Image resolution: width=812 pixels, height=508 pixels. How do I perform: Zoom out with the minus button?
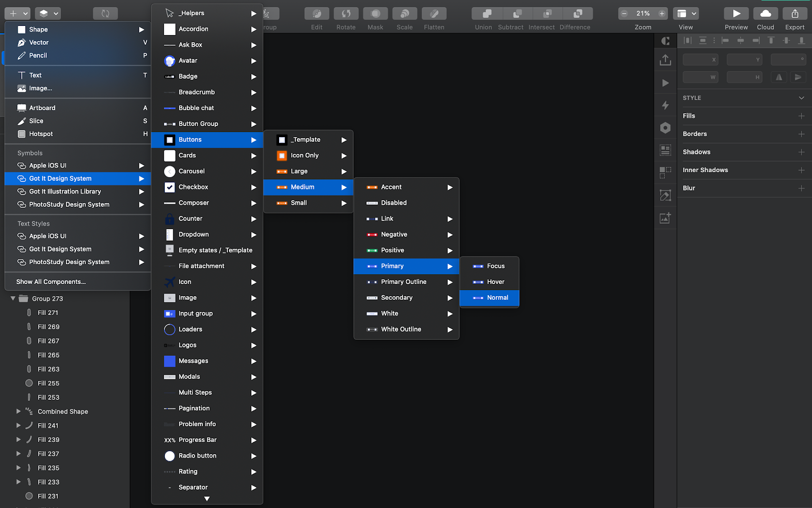click(x=625, y=14)
